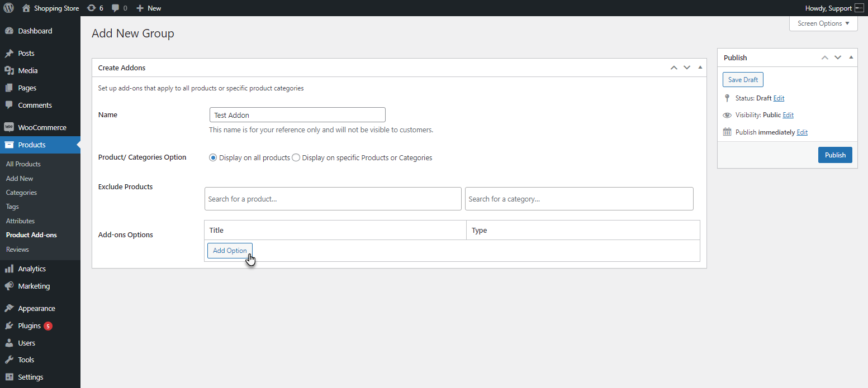Click the Posts pin icon
Screen dimensions: 868x388
tap(9, 54)
